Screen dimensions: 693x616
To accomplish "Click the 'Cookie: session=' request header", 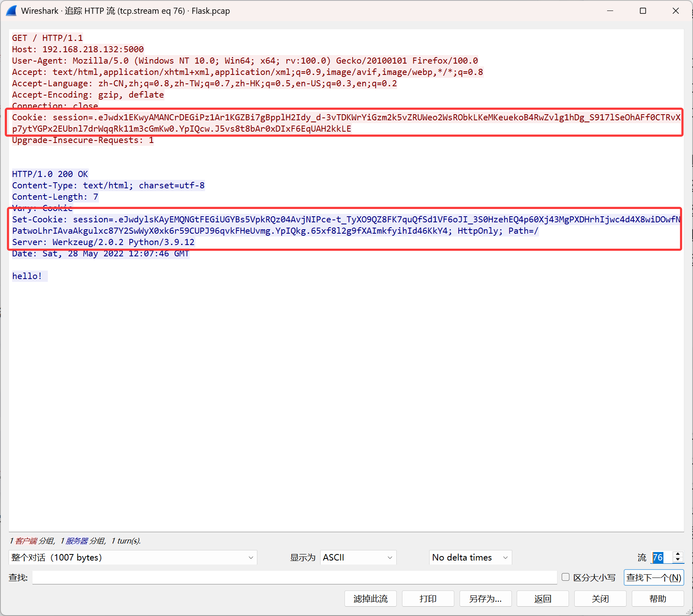I will pos(346,123).
